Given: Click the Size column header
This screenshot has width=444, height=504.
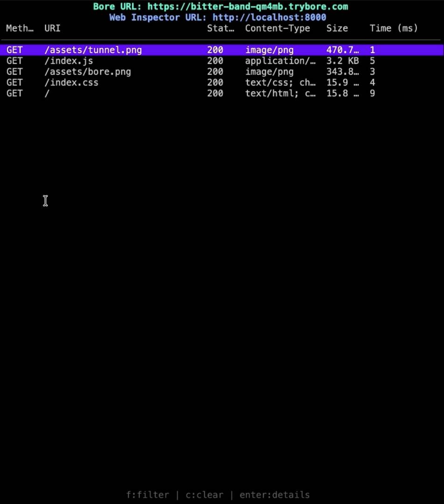Looking at the screenshot, I should (337, 28).
